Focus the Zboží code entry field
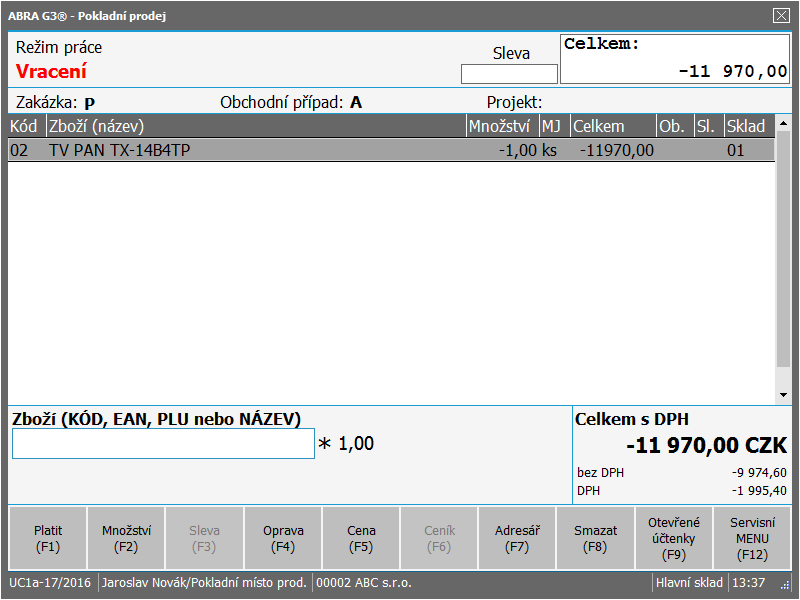The width and height of the screenshot is (800, 600). tap(163, 444)
